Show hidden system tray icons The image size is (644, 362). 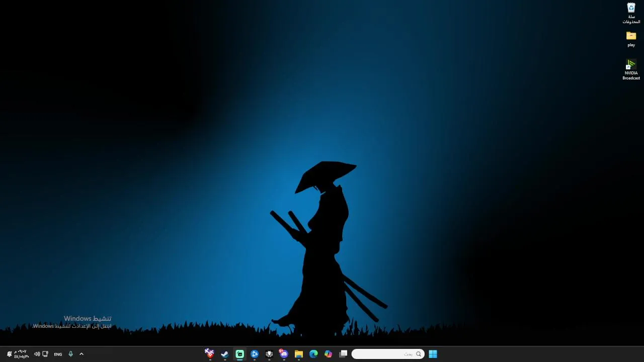(x=82, y=354)
